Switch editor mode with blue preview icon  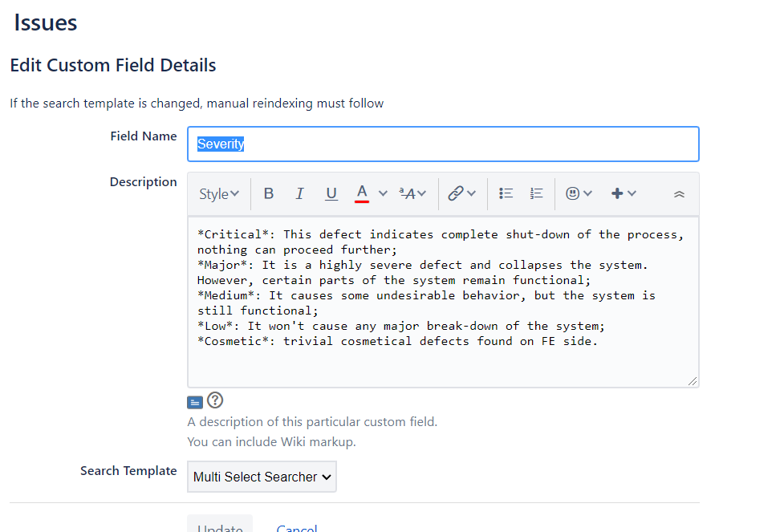point(195,402)
